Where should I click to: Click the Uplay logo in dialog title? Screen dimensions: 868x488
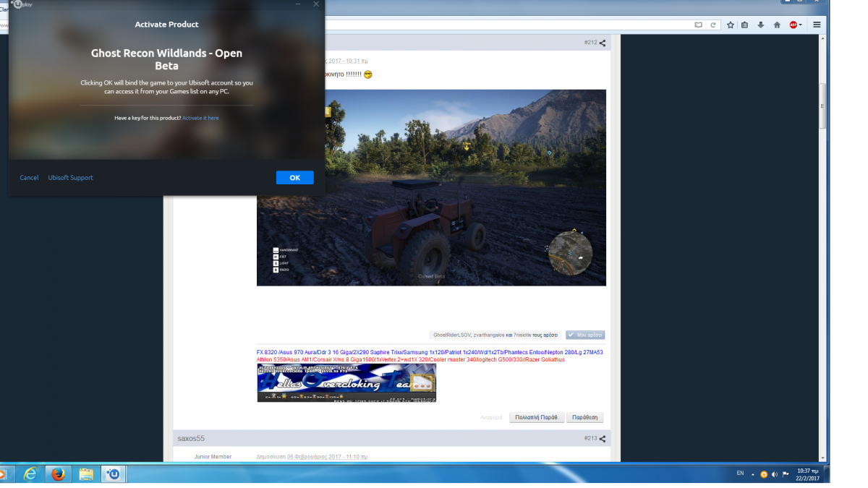point(22,4)
